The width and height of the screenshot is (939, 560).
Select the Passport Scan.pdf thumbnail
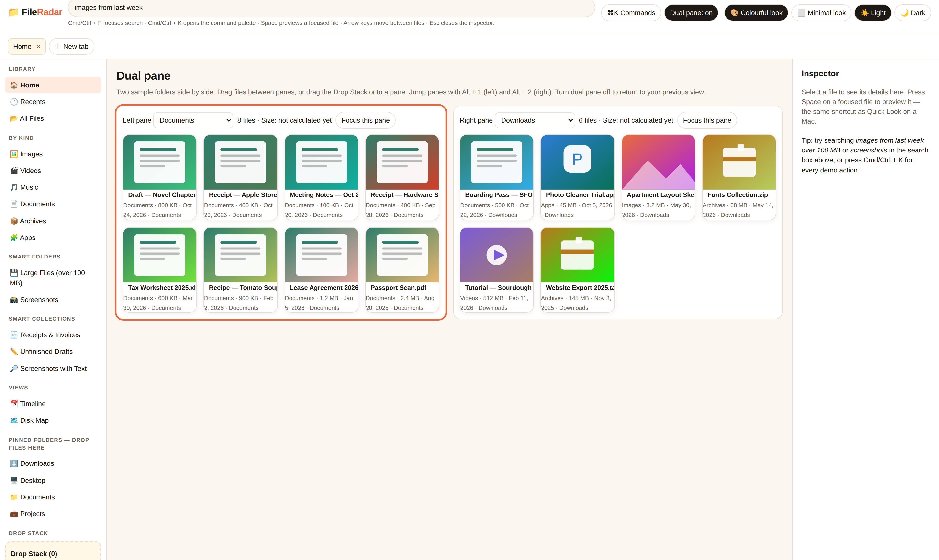(x=402, y=255)
